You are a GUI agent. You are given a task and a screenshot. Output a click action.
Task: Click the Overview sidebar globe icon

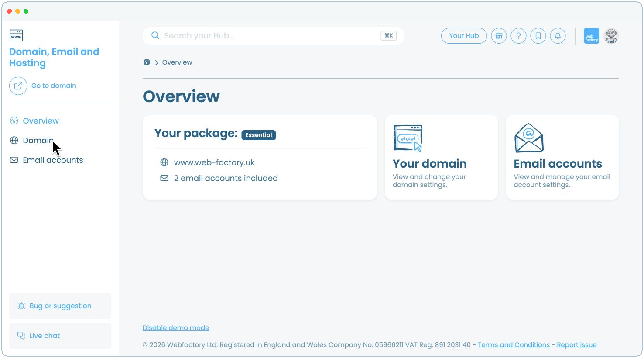14,121
